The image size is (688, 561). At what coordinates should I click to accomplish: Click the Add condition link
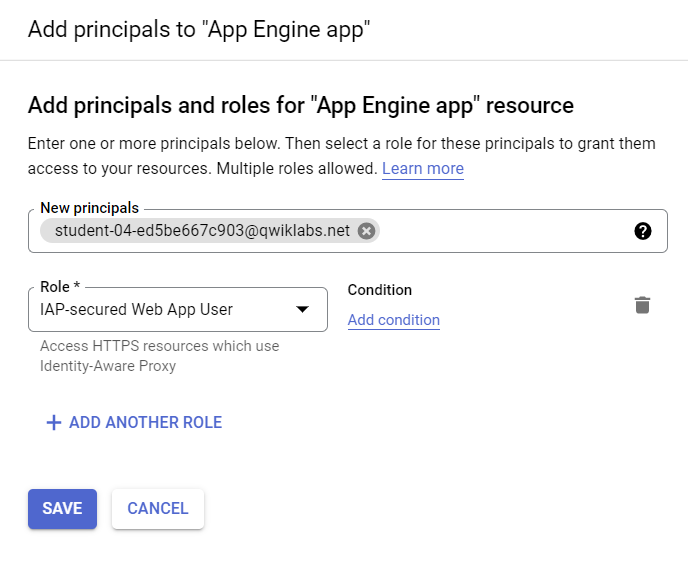(x=394, y=320)
